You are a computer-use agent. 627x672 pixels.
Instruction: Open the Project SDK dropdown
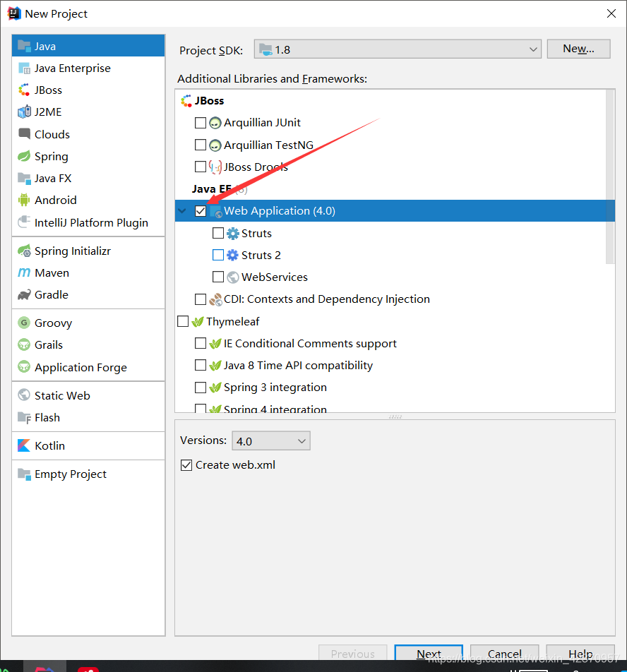coord(398,49)
